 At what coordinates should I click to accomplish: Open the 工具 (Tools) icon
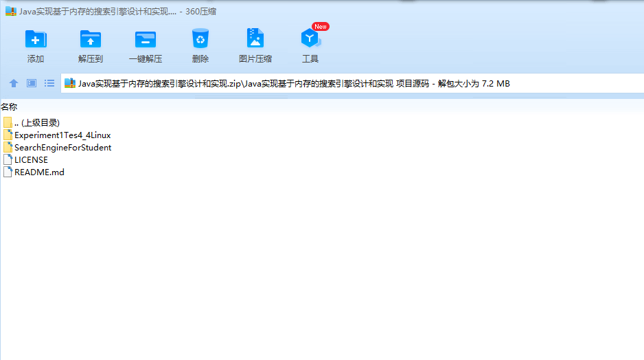click(310, 38)
